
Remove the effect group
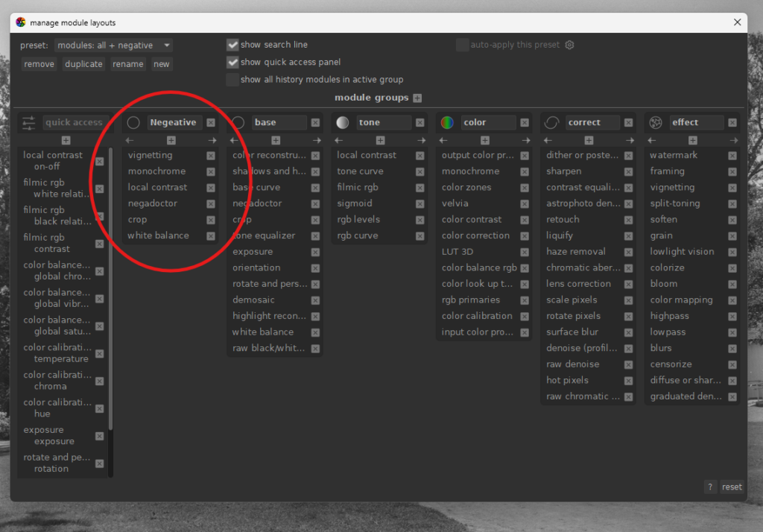click(x=732, y=123)
